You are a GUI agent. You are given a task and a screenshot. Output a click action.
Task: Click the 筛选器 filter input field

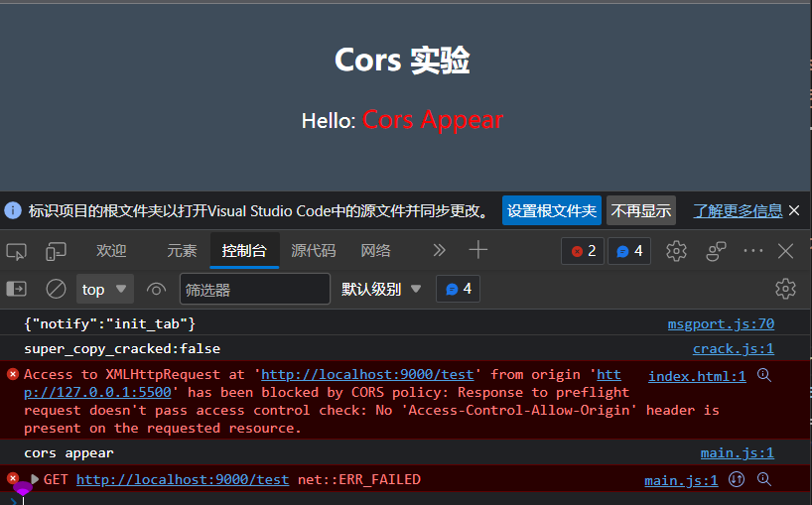click(254, 290)
